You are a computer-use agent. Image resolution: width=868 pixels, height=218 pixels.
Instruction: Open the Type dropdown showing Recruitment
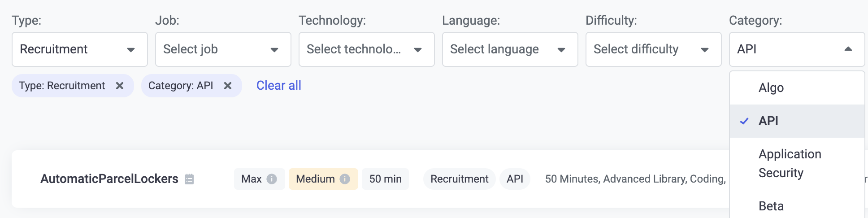tap(80, 49)
